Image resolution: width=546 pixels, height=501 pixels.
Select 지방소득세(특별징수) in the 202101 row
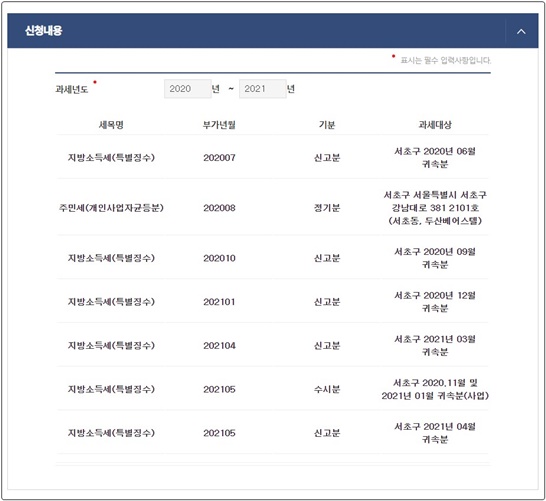click(111, 302)
